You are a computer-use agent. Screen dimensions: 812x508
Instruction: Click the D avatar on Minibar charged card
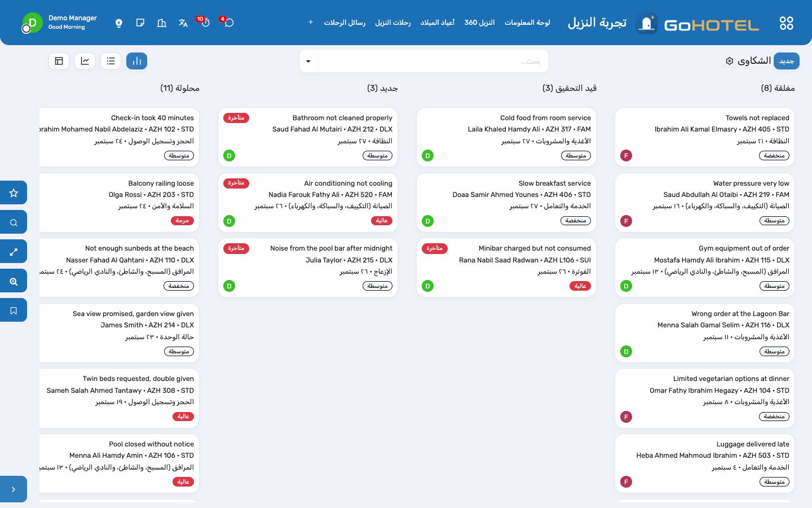428,286
